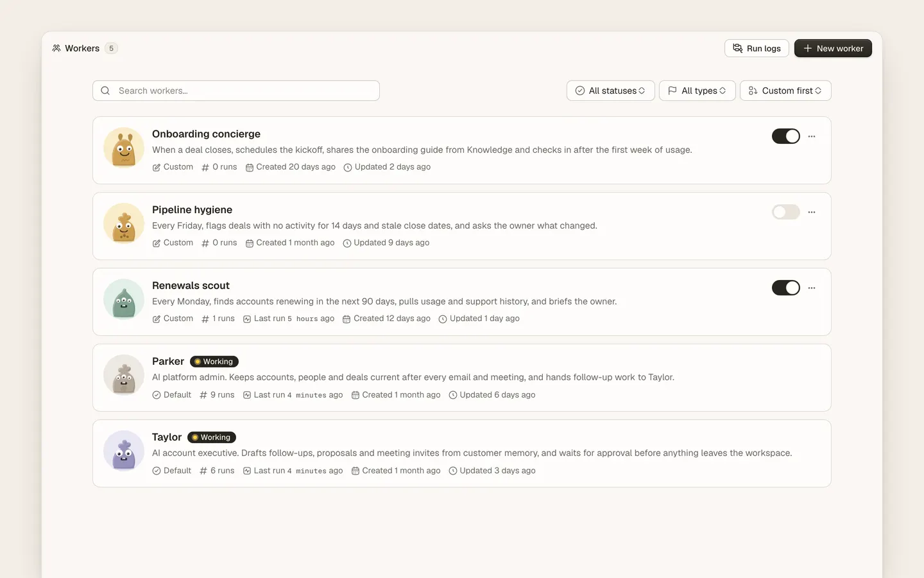The height and width of the screenshot is (578, 924).
Task: Click the Updated clock icon on Onboarding concierge
Action: pos(348,168)
